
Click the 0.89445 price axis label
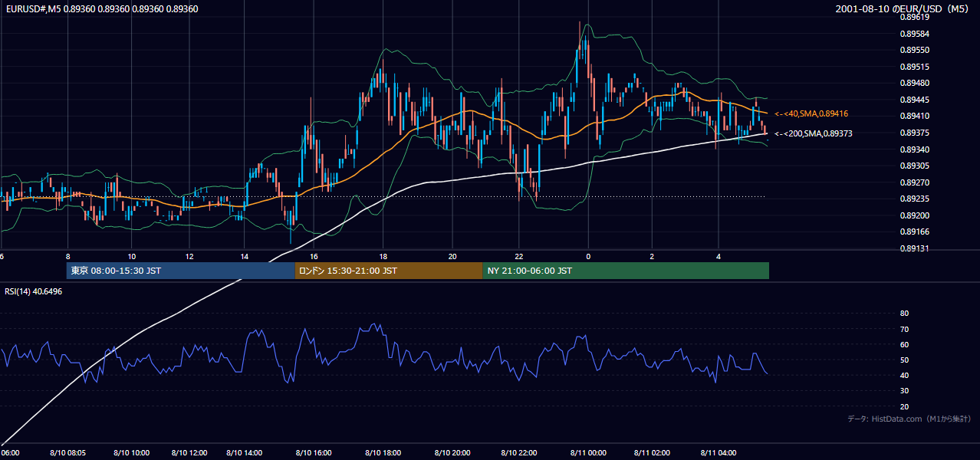click(913, 100)
